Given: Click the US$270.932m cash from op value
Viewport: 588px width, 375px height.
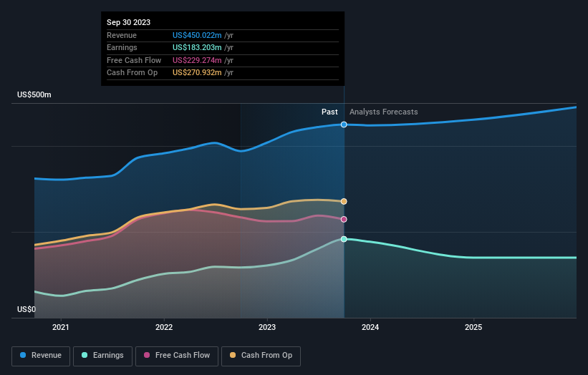Looking at the screenshot, I should tap(197, 73).
